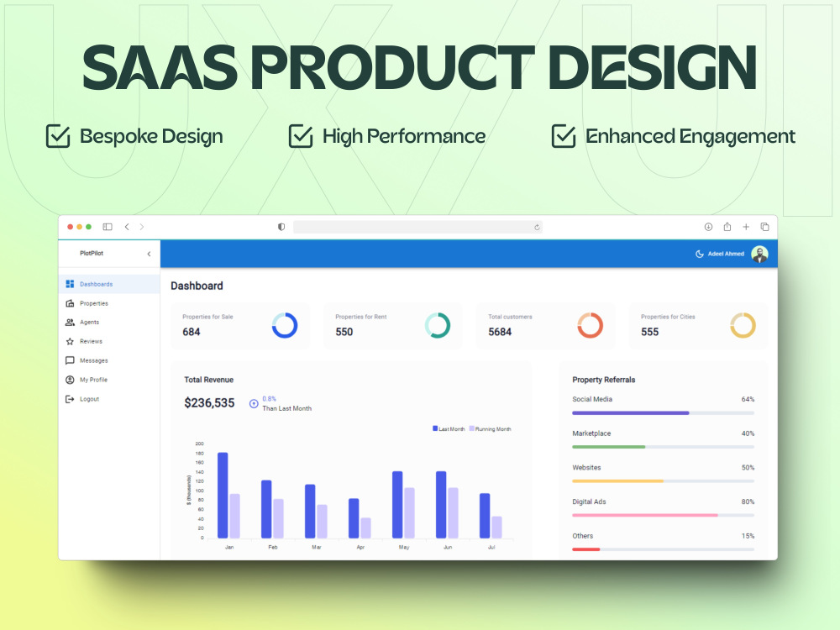This screenshot has height=630, width=840.
Task: Click the browser share icon
Action: click(x=727, y=227)
